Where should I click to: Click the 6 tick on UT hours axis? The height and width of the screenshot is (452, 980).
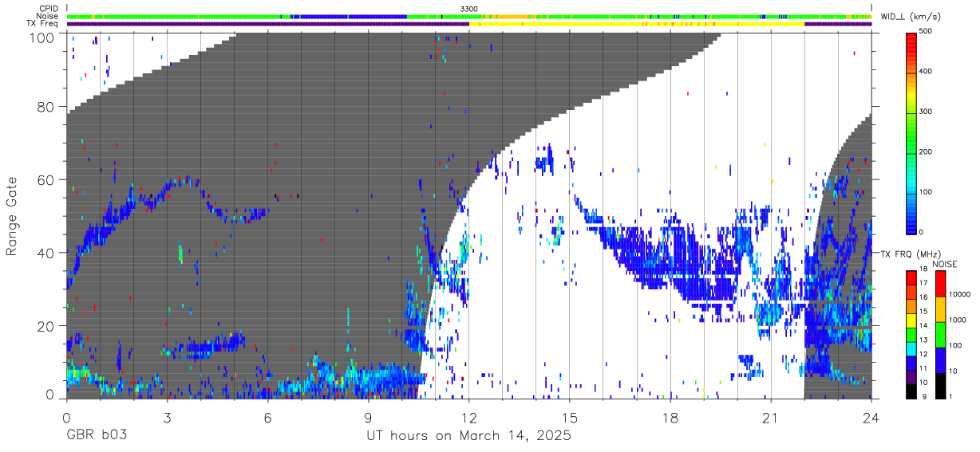(267, 418)
